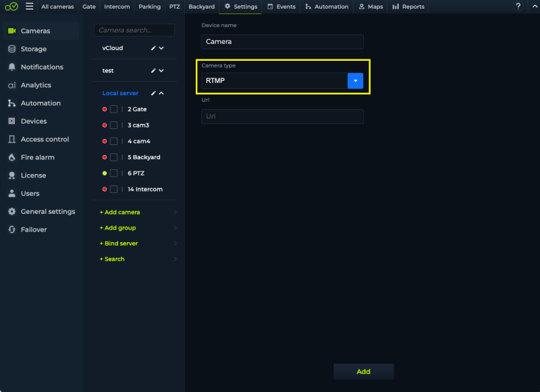Click the + Add camera link
The image size is (540, 392).
[x=120, y=213]
